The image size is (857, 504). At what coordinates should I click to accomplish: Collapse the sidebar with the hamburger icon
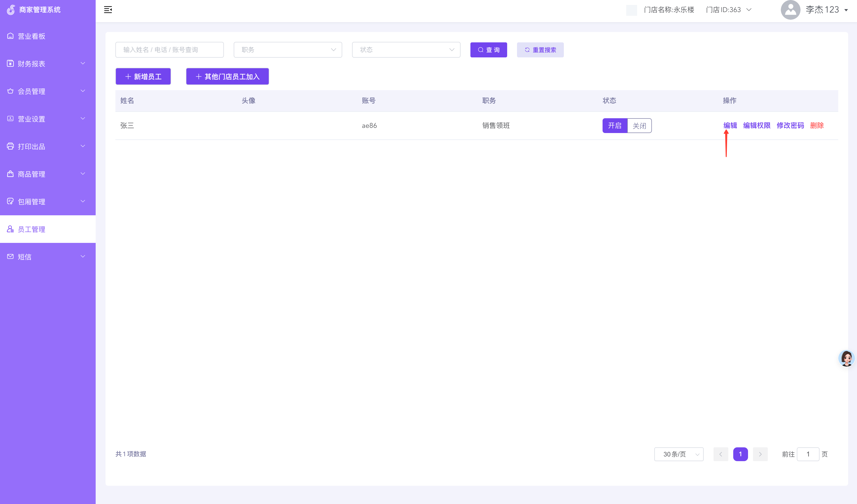[x=108, y=10]
